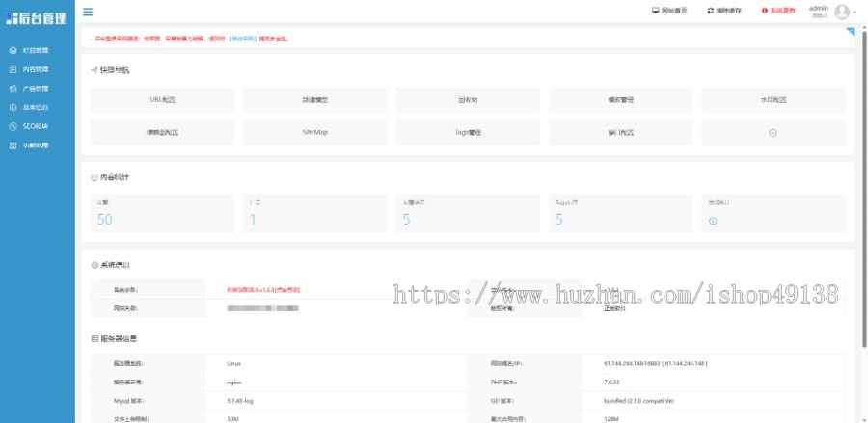Viewport: 868px width, 423px height.
Task: Click the red alert icon beside 系统更新
Action: 765,11
